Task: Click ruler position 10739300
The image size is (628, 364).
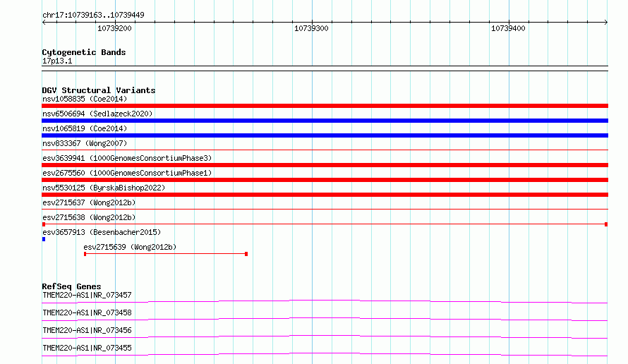Action: point(311,28)
